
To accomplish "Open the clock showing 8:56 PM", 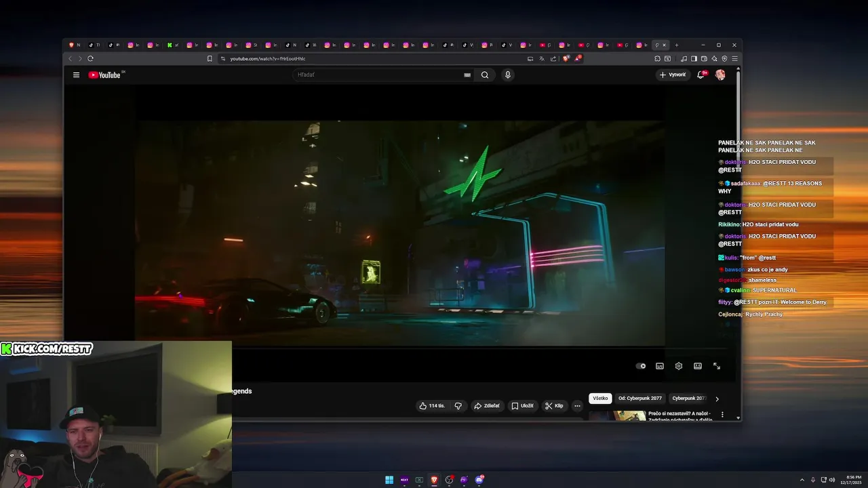I will click(851, 480).
